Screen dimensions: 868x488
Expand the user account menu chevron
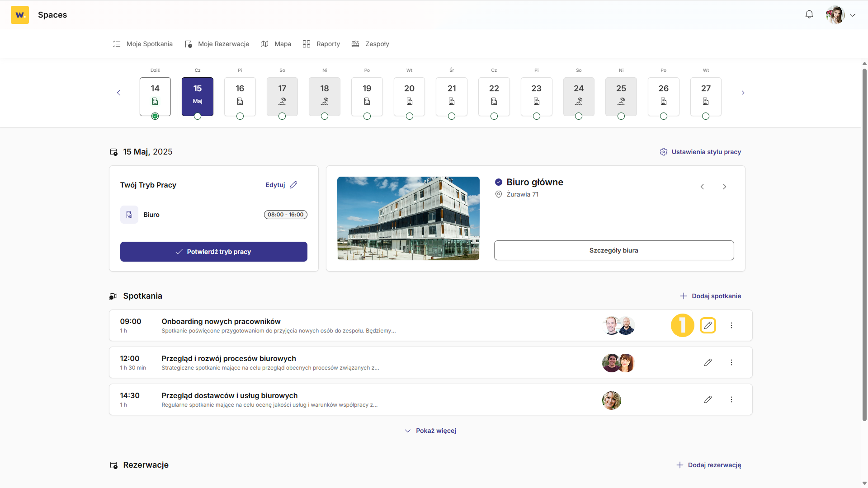853,15
